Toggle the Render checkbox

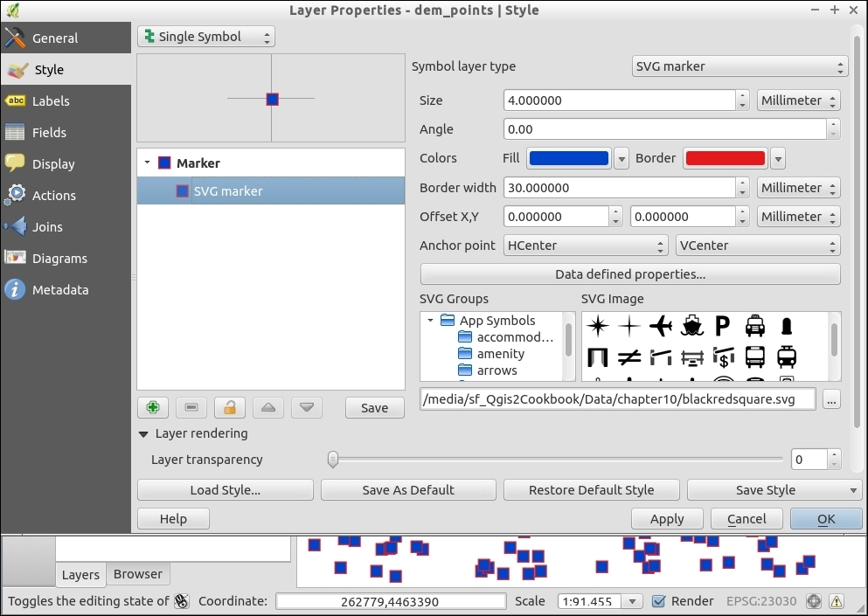click(659, 601)
